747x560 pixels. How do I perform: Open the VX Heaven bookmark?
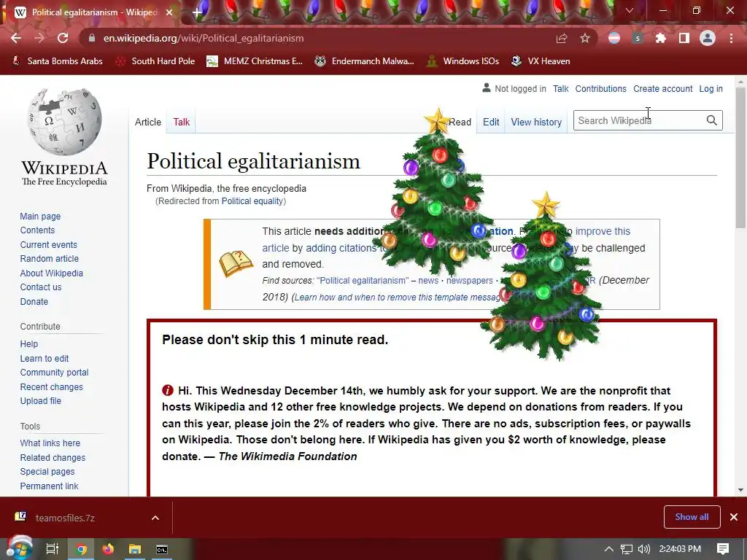(541, 61)
